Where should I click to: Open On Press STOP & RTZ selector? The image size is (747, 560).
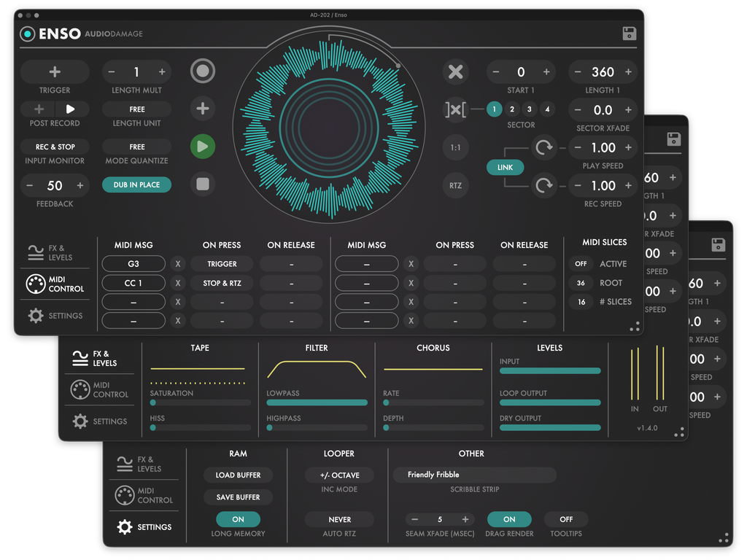pyautogui.click(x=222, y=283)
